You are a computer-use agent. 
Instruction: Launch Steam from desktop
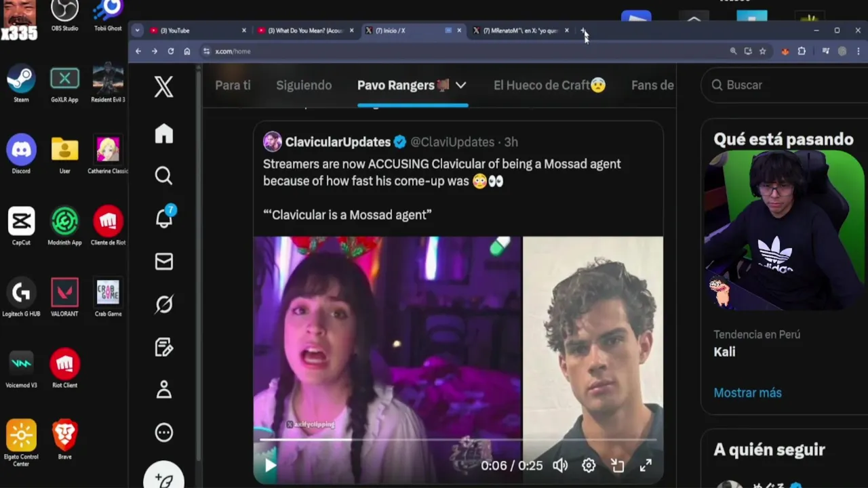[21, 84]
